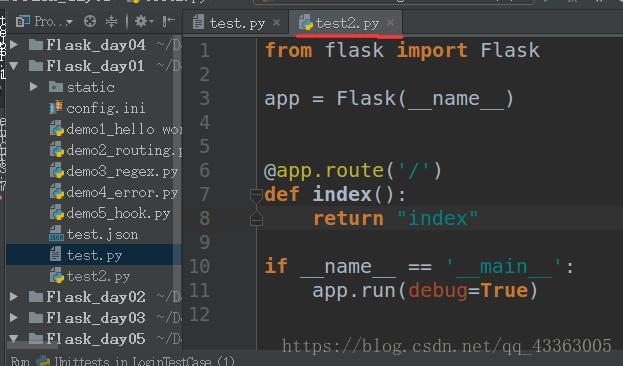Click the scroll-from-source target icon
Screen dimensions: 623x366
pos(90,21)
